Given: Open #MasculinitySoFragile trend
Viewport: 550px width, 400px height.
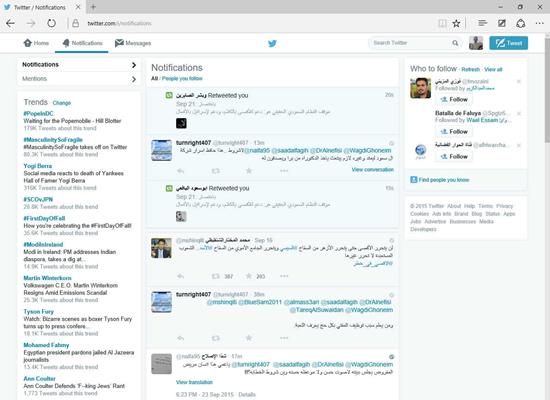Looking at the screenshot, I should 53,140.
